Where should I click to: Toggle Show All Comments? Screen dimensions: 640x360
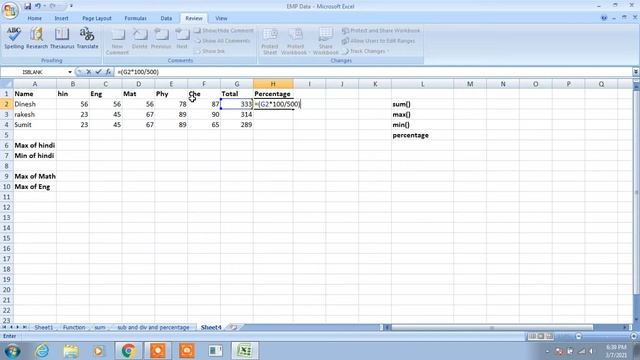coord(222,41)
